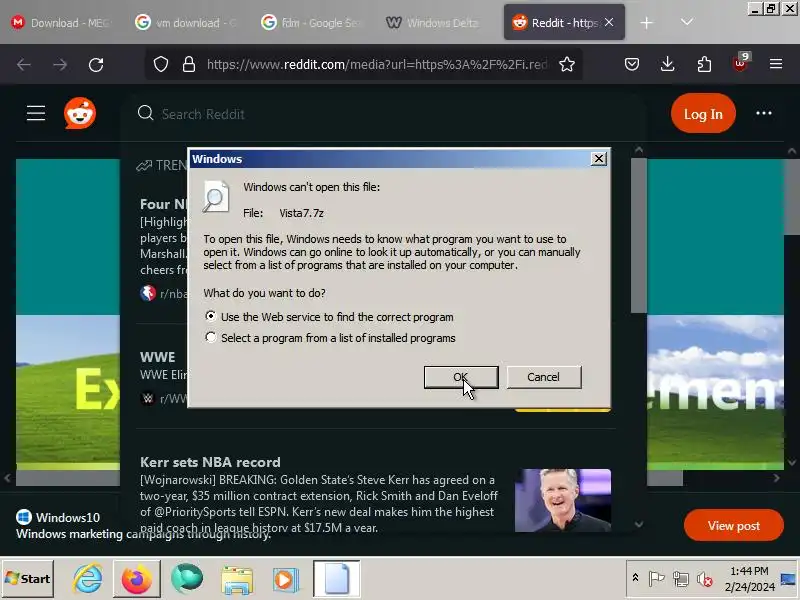Expand the list all tabs dropdown
The image size is (800, 600).
pyautogui.click(x=687, y=22)
